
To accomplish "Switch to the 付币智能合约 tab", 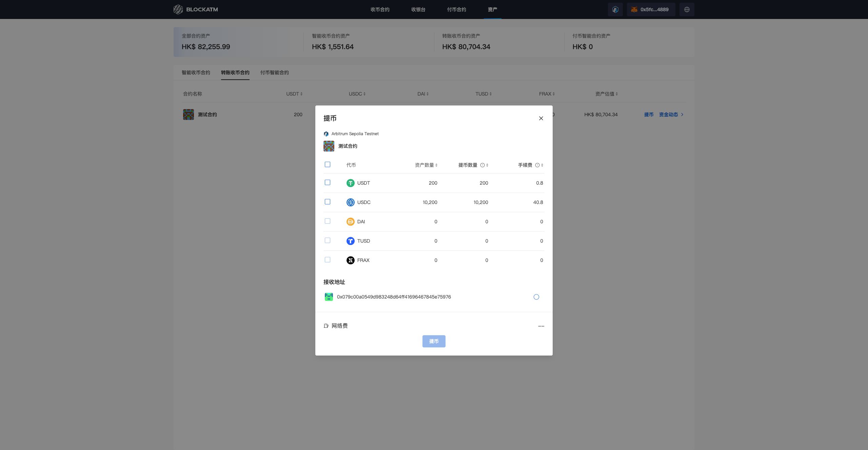I will [x=274, y=73].
